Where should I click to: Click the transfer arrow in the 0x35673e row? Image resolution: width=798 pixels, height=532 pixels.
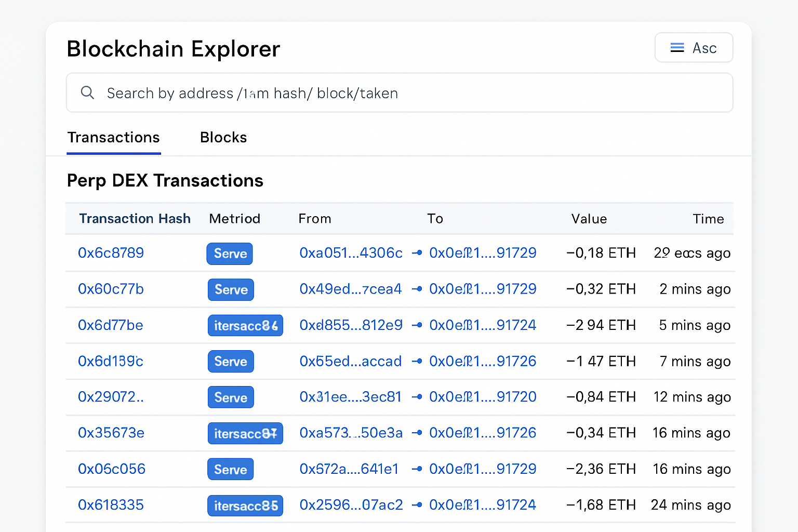pos(417,433)
